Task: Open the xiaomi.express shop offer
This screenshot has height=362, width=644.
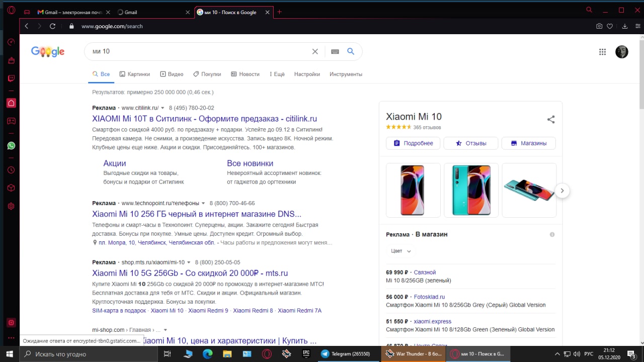Action: point(432,322)
